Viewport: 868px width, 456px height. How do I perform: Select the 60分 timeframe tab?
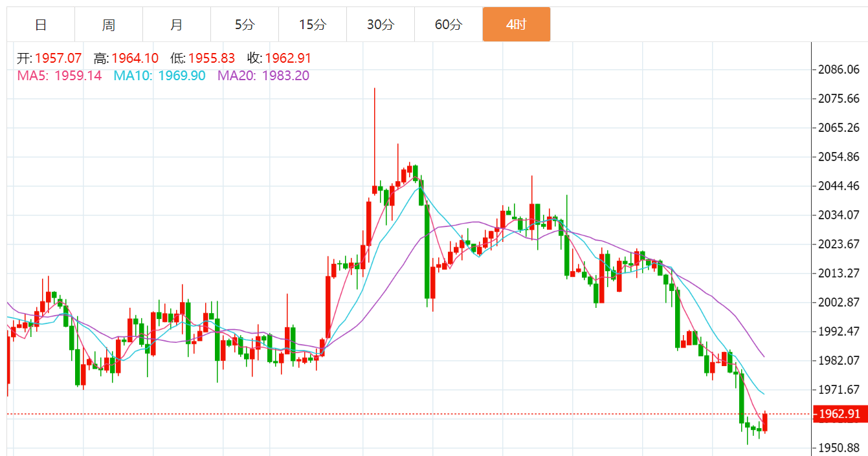[449, 25]
